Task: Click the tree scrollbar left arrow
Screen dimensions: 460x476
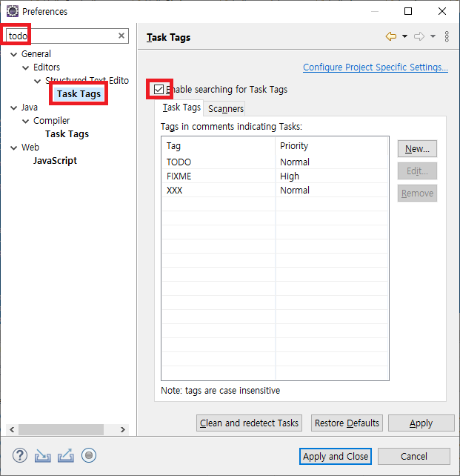Action: [x=12, y=429]
